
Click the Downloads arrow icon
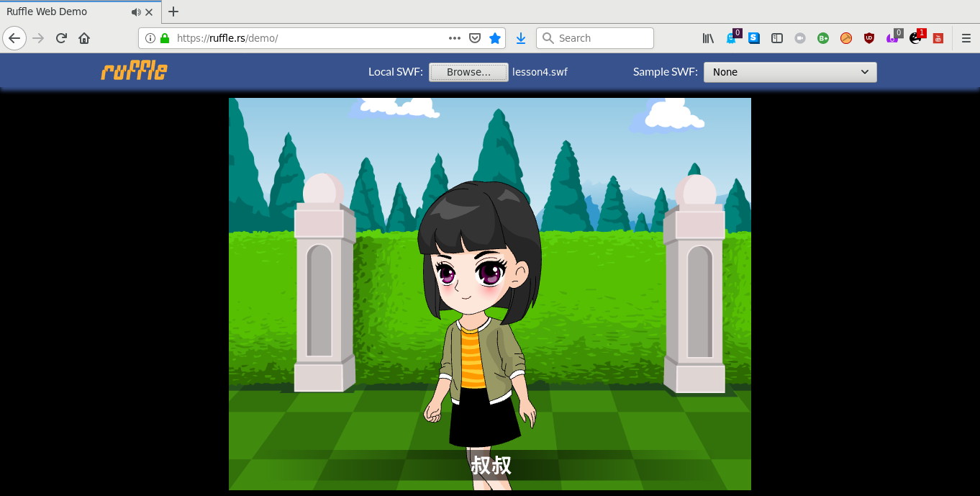[x=520, y=38]
